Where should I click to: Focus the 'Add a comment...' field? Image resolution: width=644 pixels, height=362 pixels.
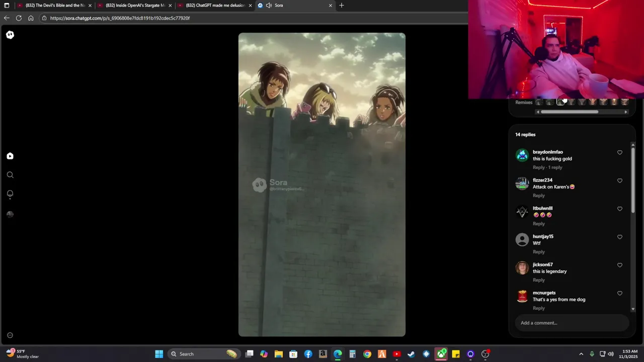(572, 323)
